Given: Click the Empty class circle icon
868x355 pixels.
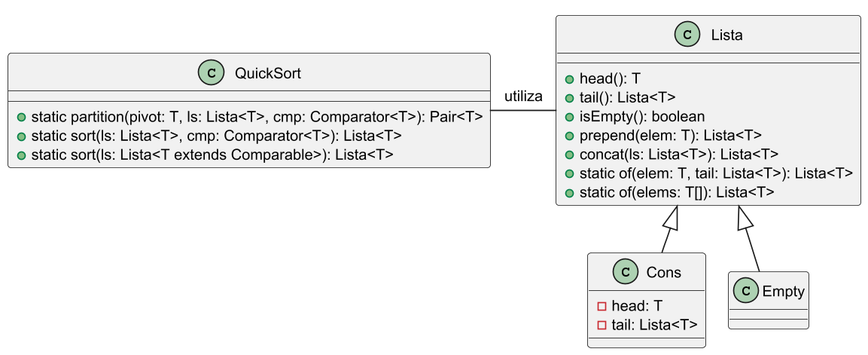Looking at the screenshot, I should pyautogui.click(x=747, y=291).
